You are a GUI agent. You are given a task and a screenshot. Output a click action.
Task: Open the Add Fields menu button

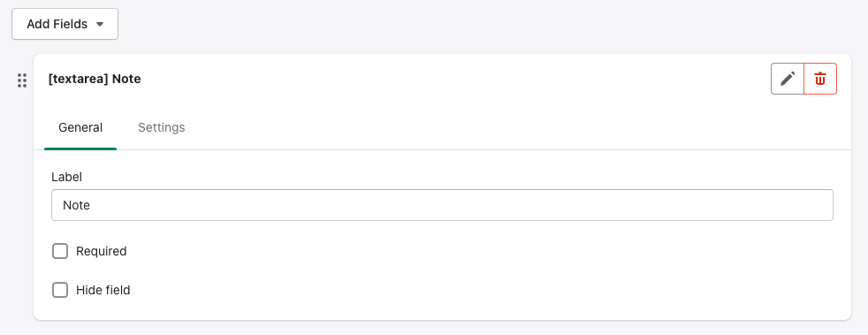click(65, 24)
